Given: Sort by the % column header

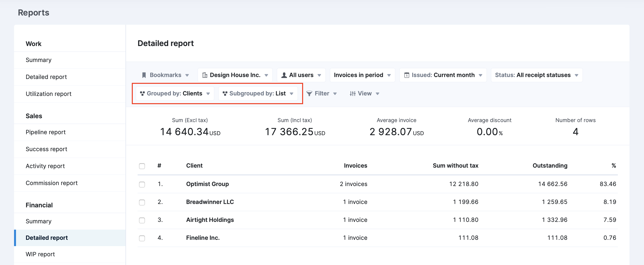Looking at the screenshot, I should click(613, 166).
